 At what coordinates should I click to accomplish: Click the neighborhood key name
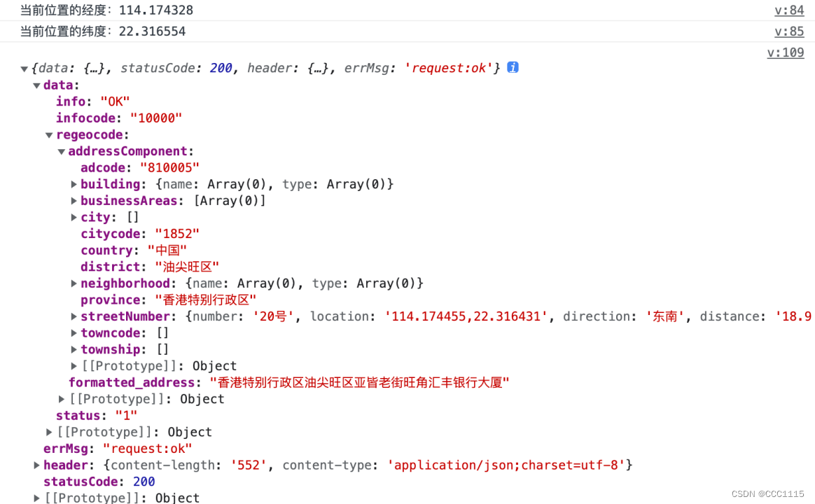pos(125,283)
